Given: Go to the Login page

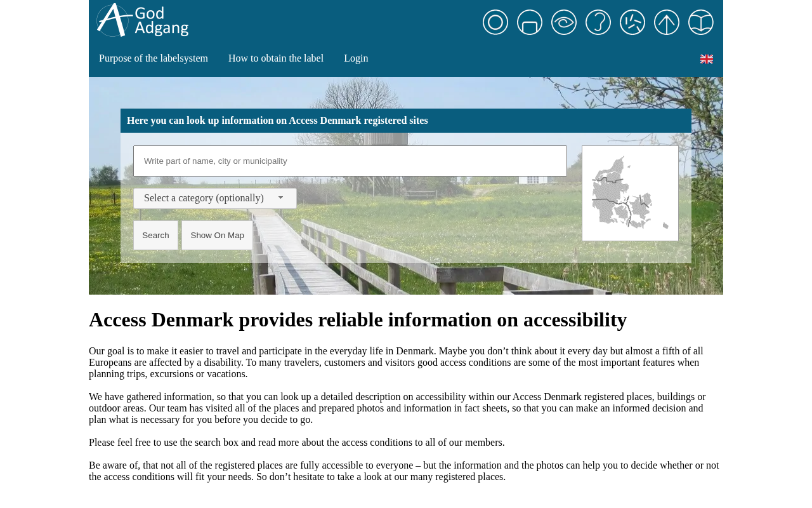Looking at the screenshot, I should tap(356, 58).
